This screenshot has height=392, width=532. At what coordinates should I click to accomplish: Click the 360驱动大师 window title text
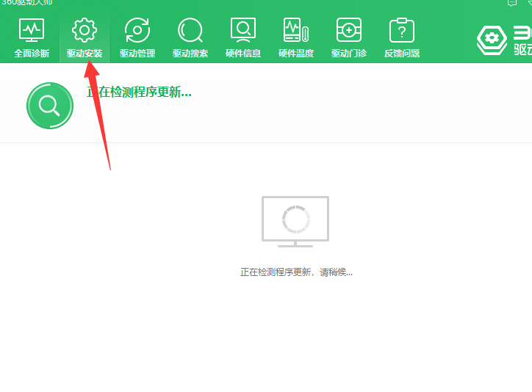[26, 3]
